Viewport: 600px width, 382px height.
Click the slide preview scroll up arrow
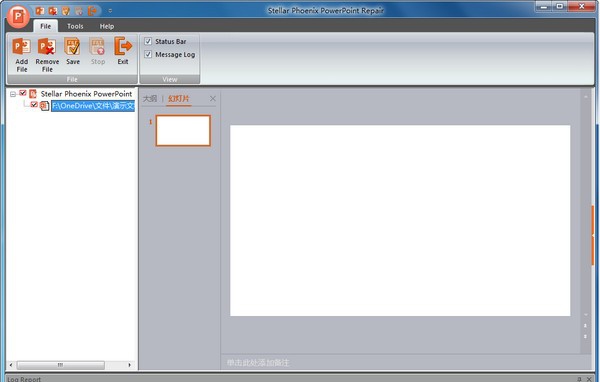[585, 97]
